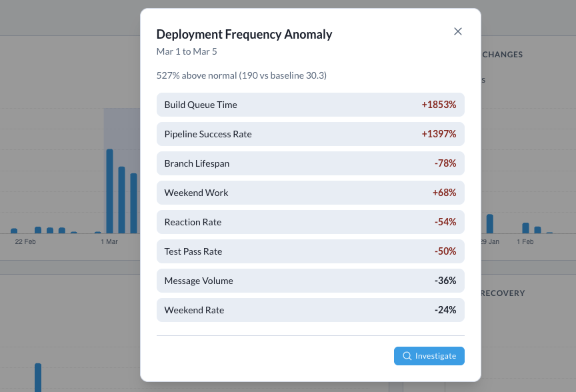Select the Build Queue Time metric row

310,105
